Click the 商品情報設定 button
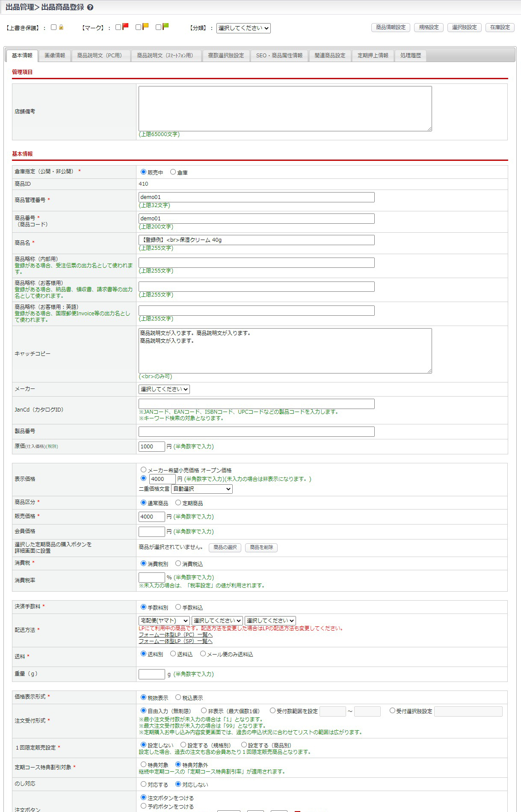 (x=391, y=27)
